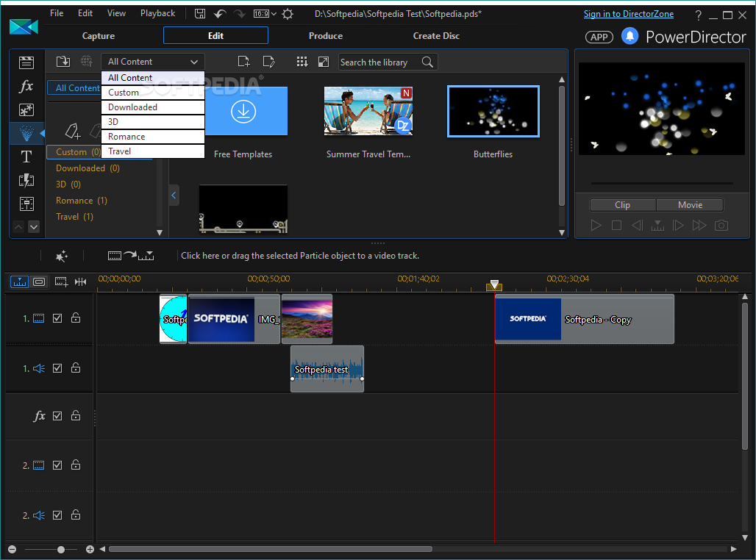The height and width of the screenshot is (560, 756).
Task: Disable video track 1 checkbox
Action: (x=57, y=318)
